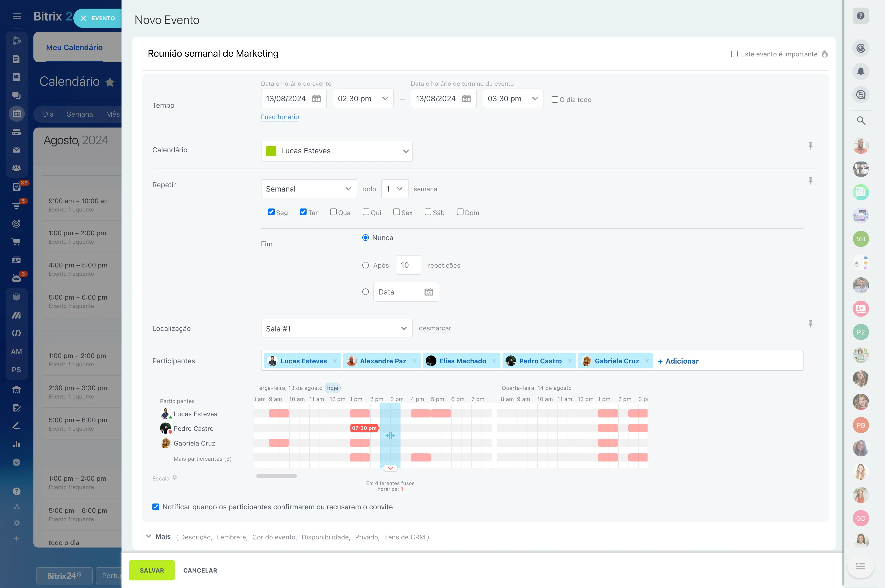Screen dimensions: 885x588
Task: Click the help question mark icon
Action: pos(861,16)
